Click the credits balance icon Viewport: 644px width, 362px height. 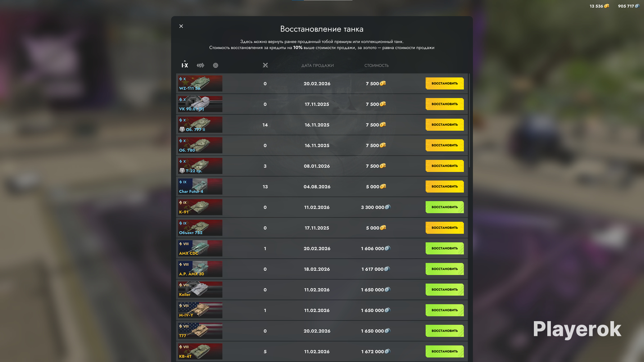pos(637,6)
